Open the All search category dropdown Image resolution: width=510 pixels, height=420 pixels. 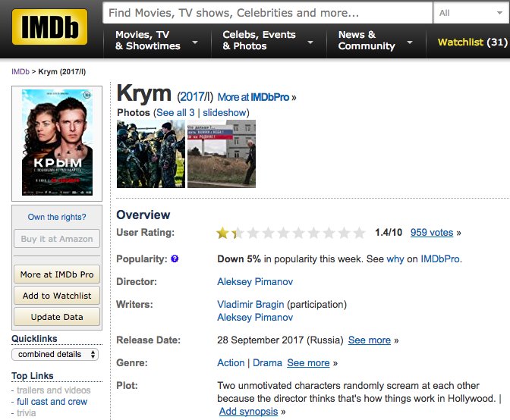pos(471,13)
